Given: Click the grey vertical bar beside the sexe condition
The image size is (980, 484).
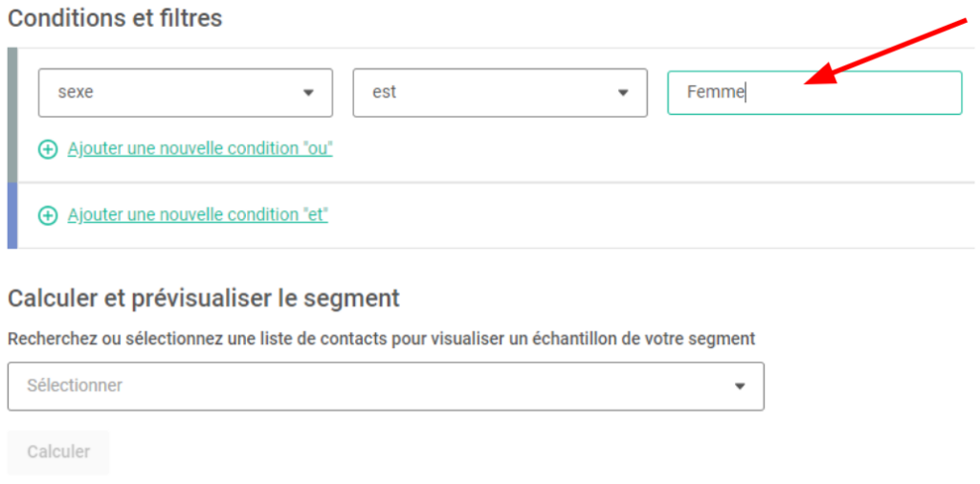Looking at the screenshot, I should 11,115.
